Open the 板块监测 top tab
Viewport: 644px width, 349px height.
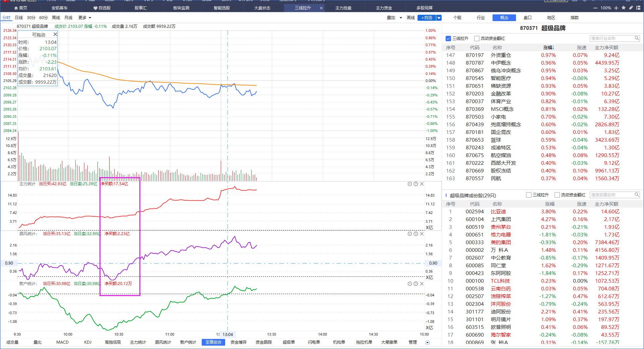coord(181,8)
